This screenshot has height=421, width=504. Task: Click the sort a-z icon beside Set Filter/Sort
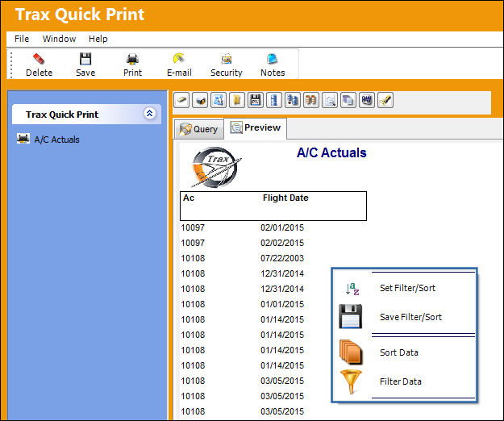click(352, 289)
